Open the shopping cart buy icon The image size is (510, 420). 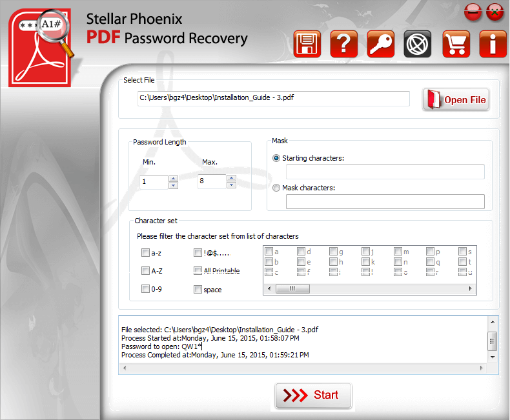(x=456, y=45)
